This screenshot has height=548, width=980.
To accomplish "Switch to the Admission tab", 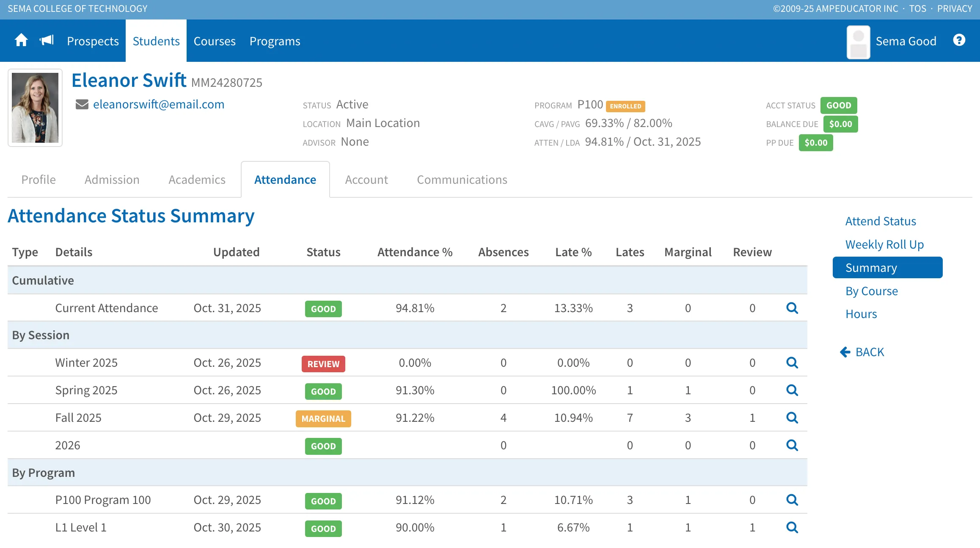I will pos(112,180).
